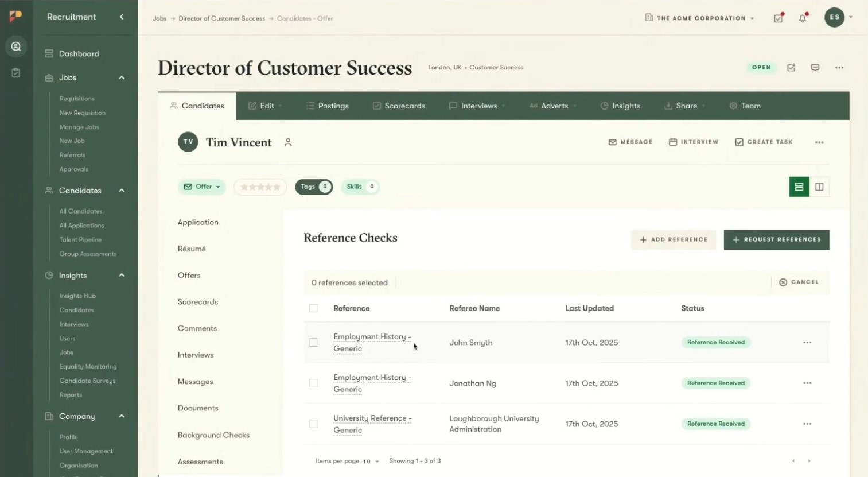This screenshot has width=868, height=477.
Task: Tick the select-all references checkbox
Action: pyautogui.click(x=313, y=308)
